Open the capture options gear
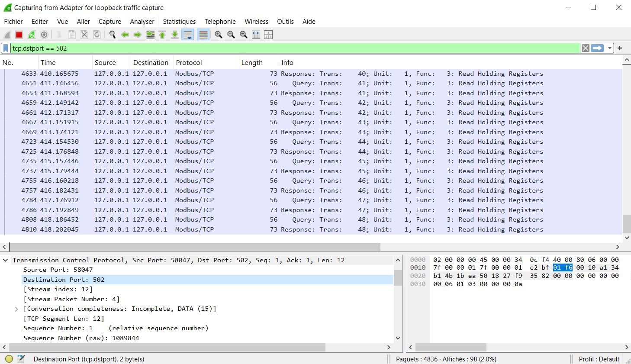This screenshot has height=364, width=631. click(43, 35)
